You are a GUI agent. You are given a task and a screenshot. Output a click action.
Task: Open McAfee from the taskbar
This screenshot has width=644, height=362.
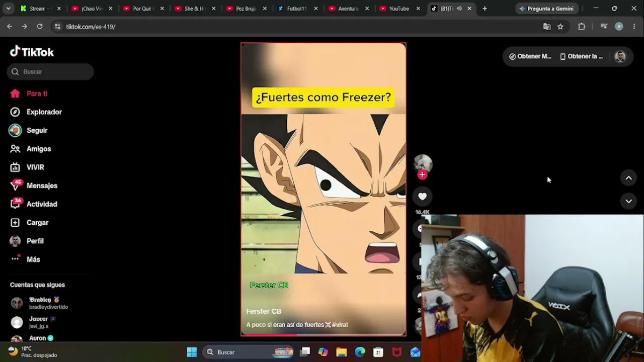pos(397,352)
